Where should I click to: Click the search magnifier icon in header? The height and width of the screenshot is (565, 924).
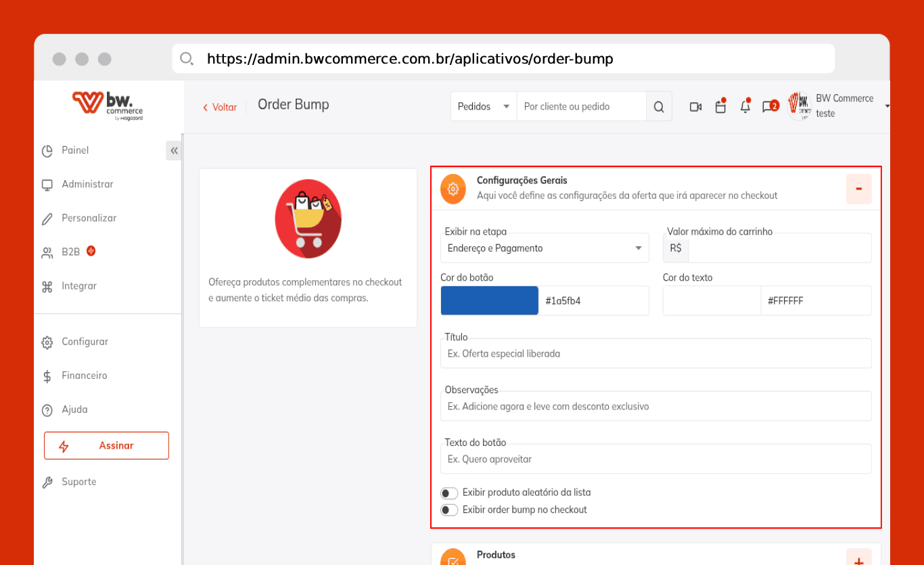click(x=659, y=106)
